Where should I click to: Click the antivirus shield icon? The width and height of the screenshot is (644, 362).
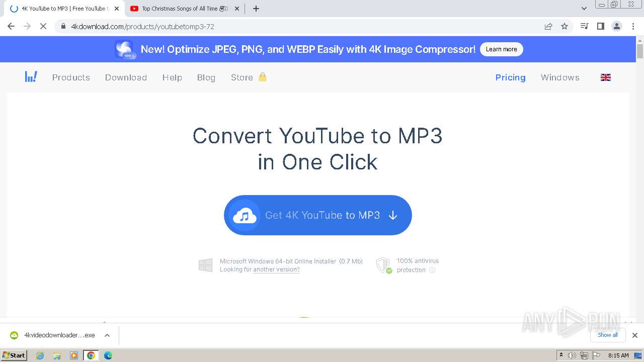click(384, 265)
